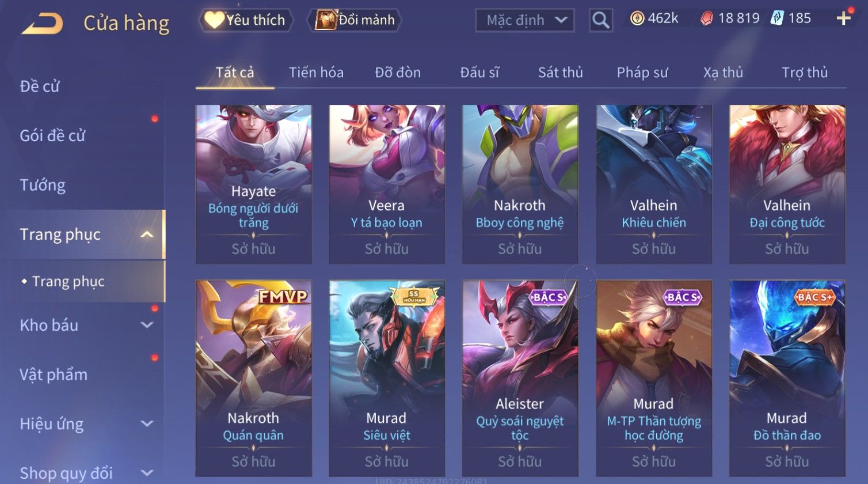Select the Tiến hóa tab

coord(316,73)
